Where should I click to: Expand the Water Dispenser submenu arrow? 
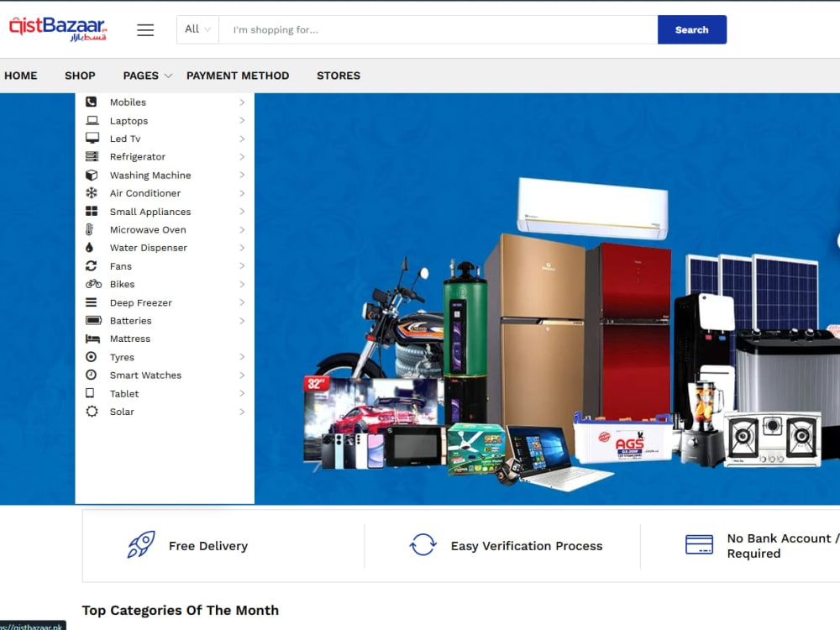pos(242,248)
